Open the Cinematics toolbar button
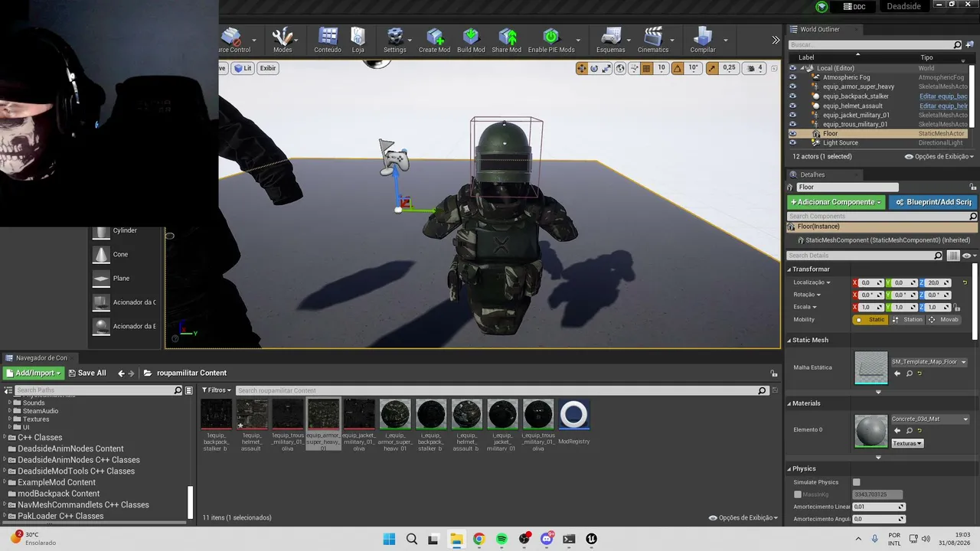The height and width of the screenshot is (551, 980). tap(653, 40)
